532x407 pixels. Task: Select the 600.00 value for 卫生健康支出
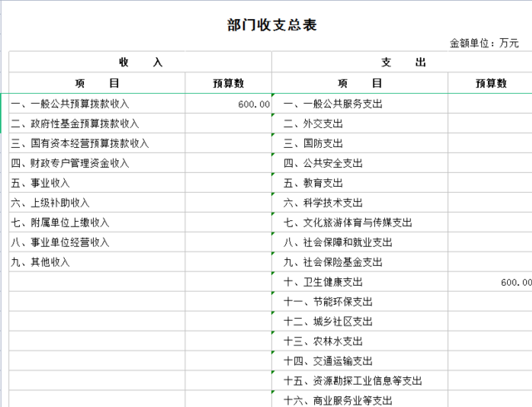coord(514,282)
